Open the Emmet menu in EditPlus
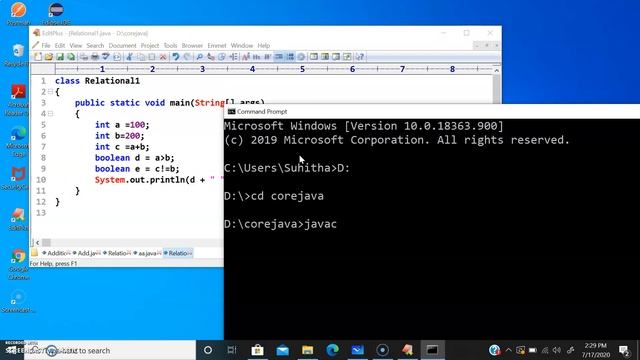 click(217, 45)
